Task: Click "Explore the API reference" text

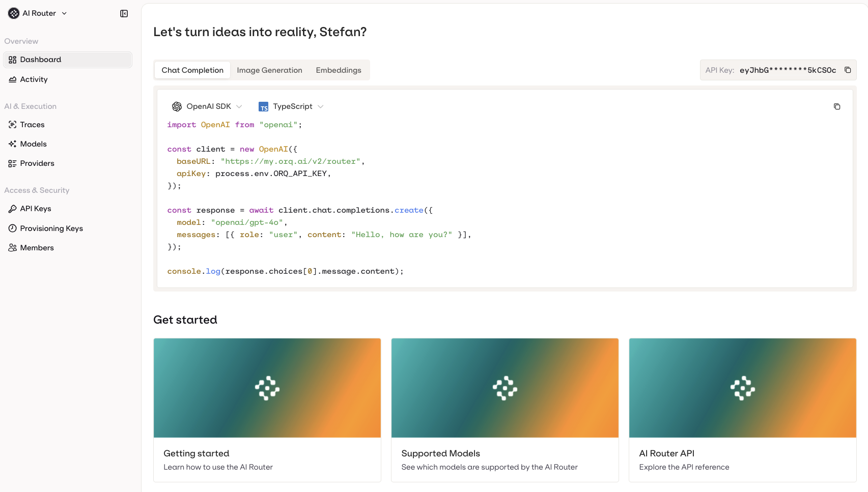Action: click(x=684, y=467)
